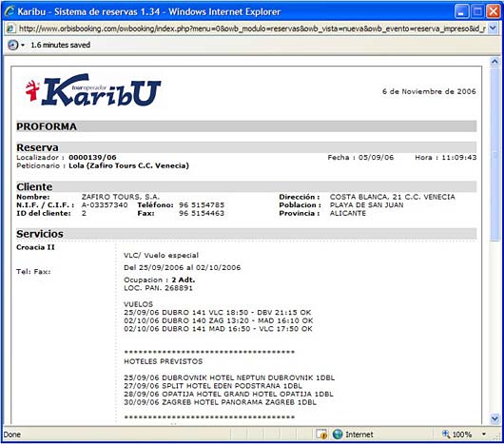Click the date '6 de Noviembre de 2006'
This screenshot has width=504, height=444.
(429, 91)
